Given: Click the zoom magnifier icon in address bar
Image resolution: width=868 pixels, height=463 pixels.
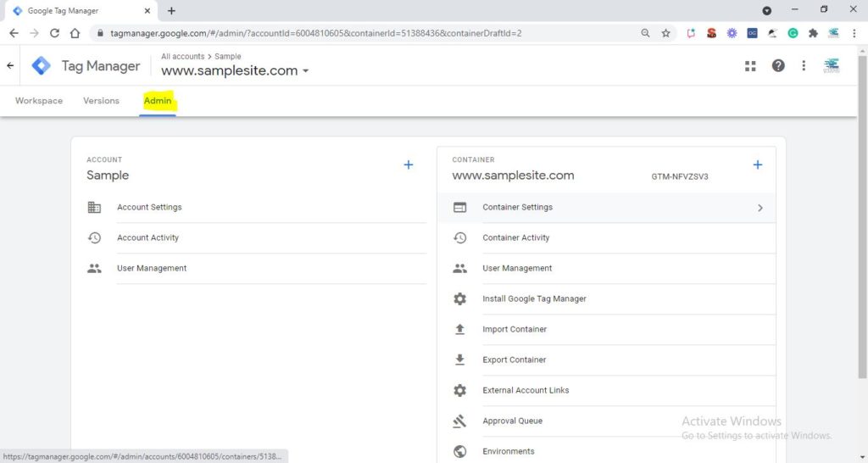Looking at the screenshot, I should (x=645, y=33).
